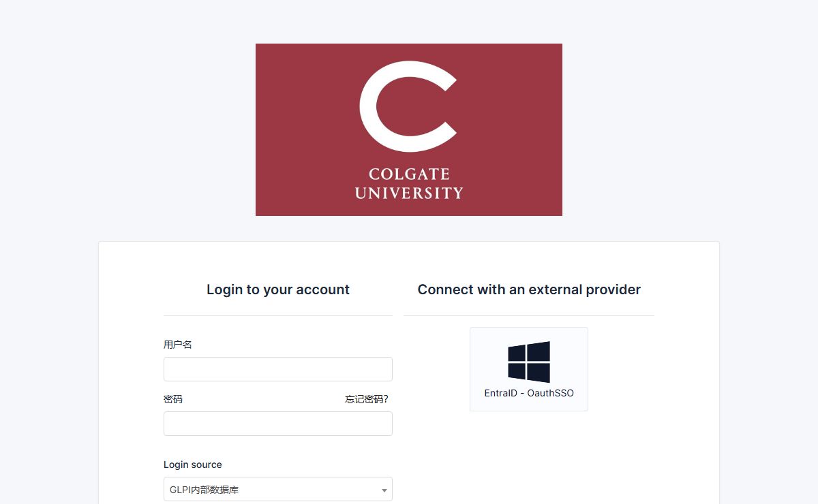818x504 pixels.
Task: Click the EntraID - OauthSSO text label
Action: 529,393
